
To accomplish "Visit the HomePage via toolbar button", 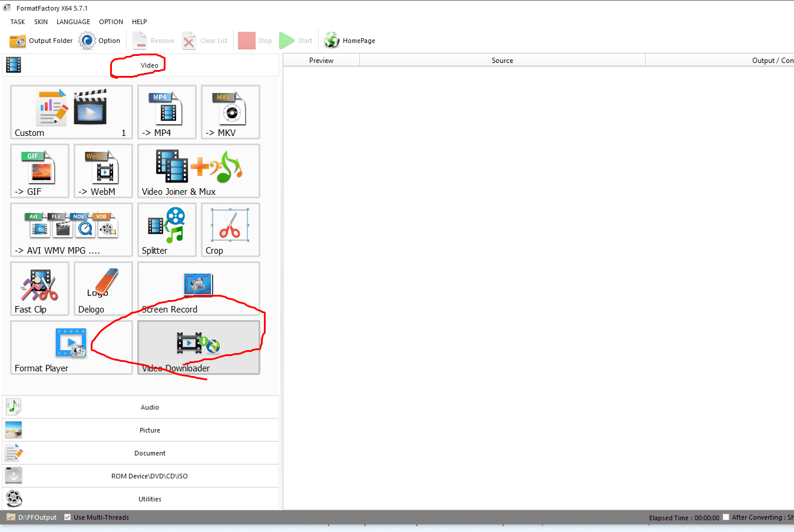I will click(x=349, y=41).
